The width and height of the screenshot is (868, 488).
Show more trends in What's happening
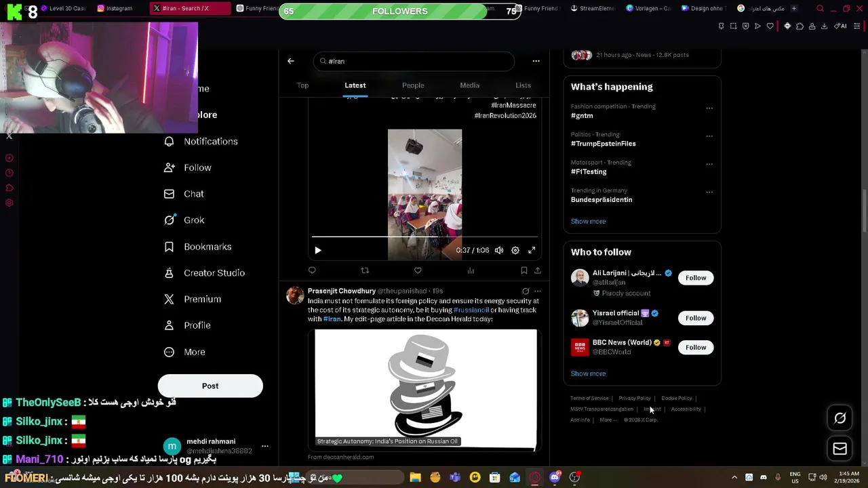tap(588, 222)
